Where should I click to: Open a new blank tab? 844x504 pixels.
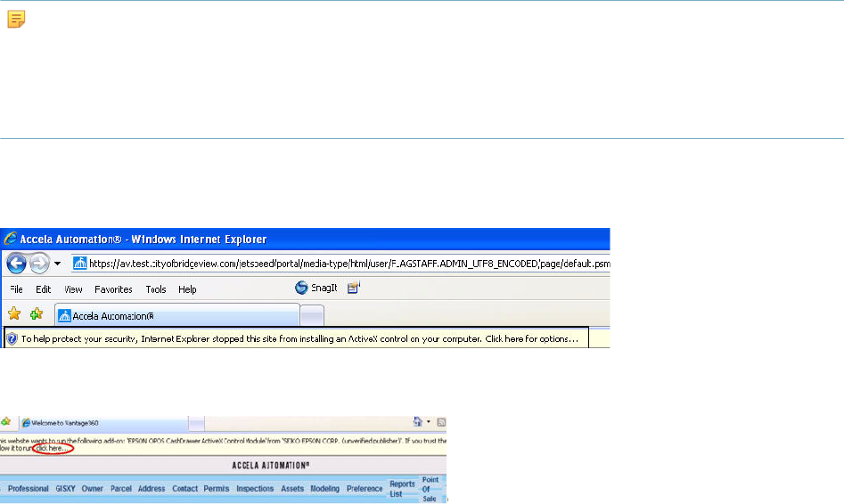click(x=312, y=316)
